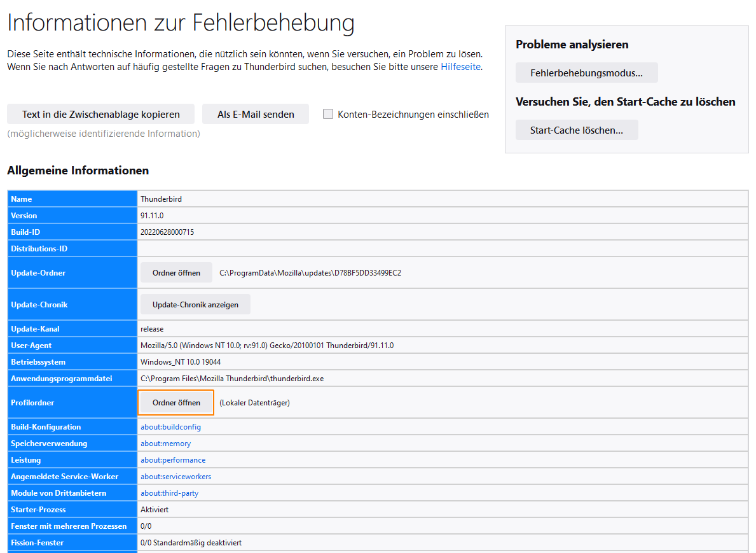
Task: Open the Hilfeseite link
Action: pyautogui.click(x=460, y=66)
